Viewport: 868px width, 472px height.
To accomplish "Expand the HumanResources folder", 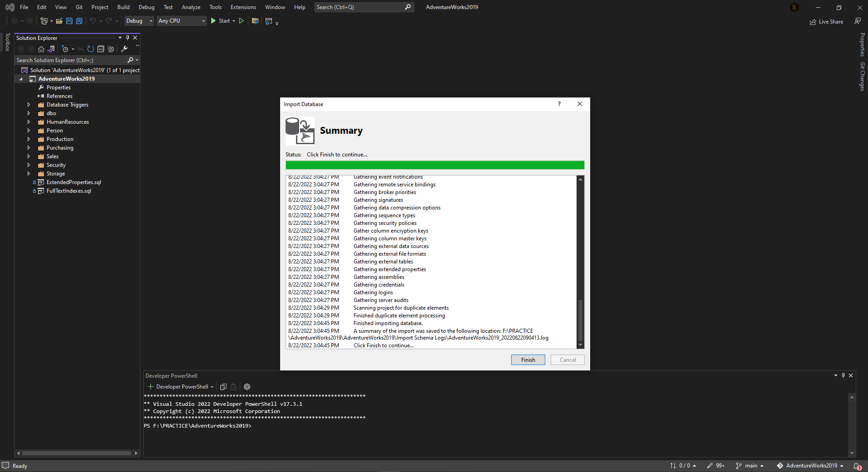I will coord(29,122).
